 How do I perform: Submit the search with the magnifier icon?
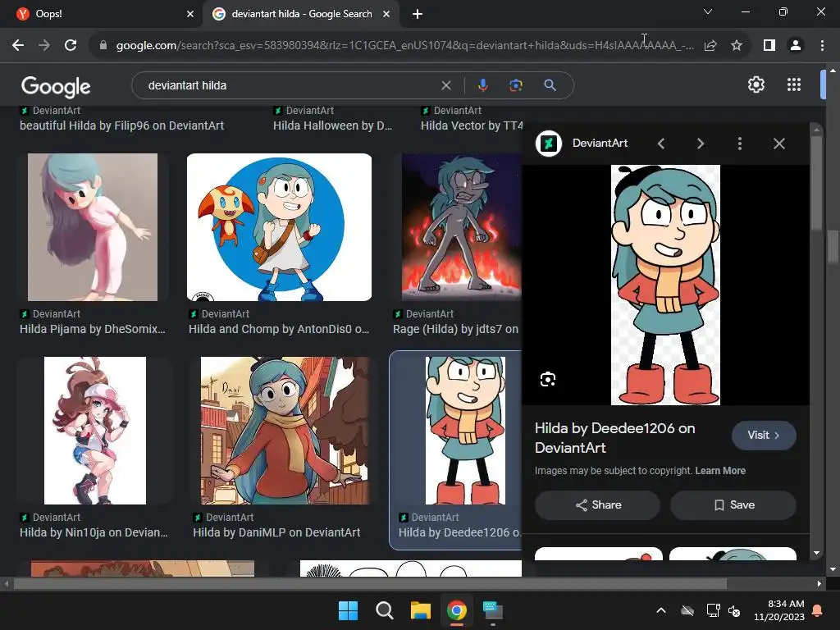click(550, 85)
